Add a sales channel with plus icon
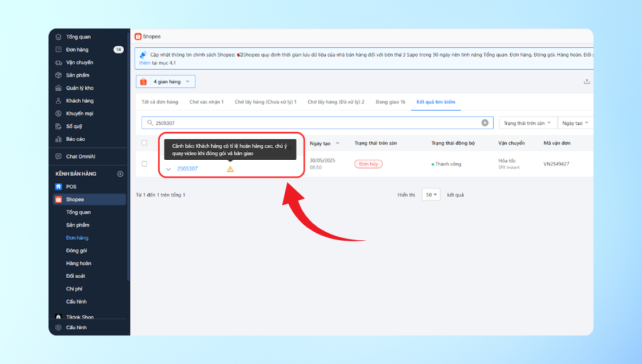This screenshot has height=364, width=642. coord(120,174)
